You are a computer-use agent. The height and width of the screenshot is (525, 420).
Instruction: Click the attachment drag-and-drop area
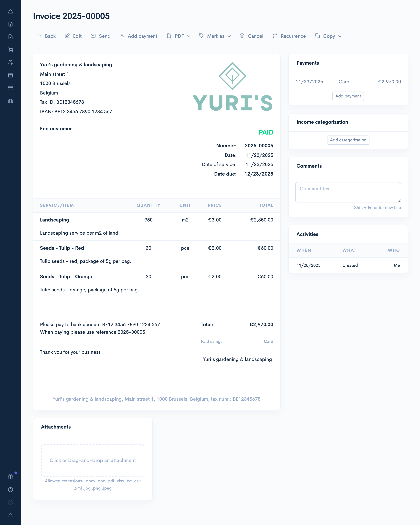(x=93, y=461)
